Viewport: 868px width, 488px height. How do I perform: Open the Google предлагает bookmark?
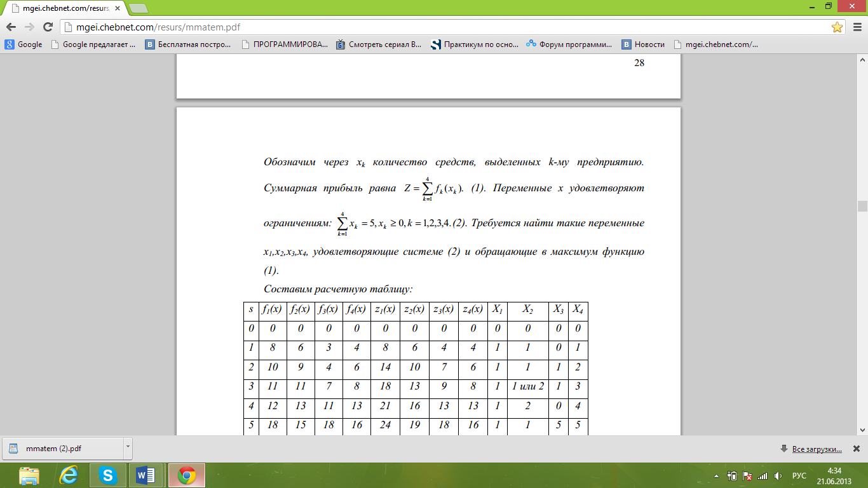93,44
